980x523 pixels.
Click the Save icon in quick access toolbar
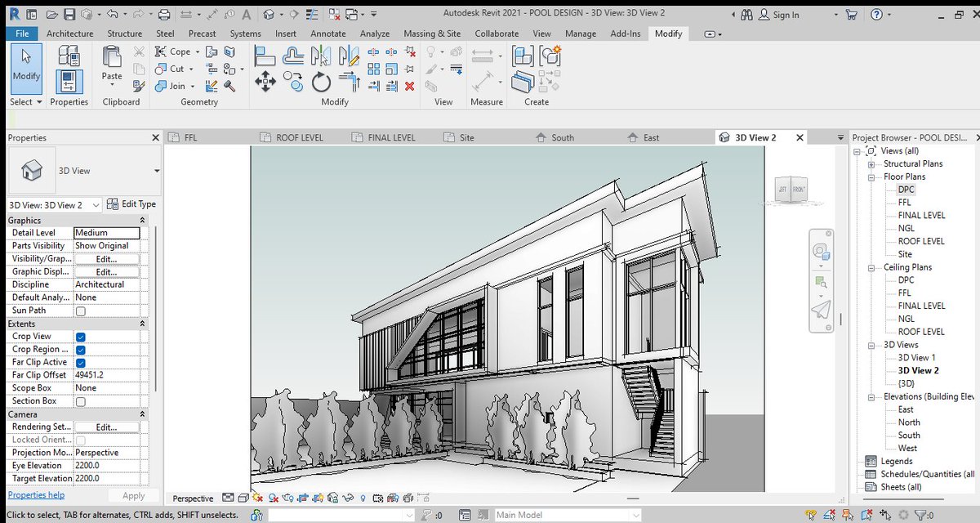pos(69,14)
